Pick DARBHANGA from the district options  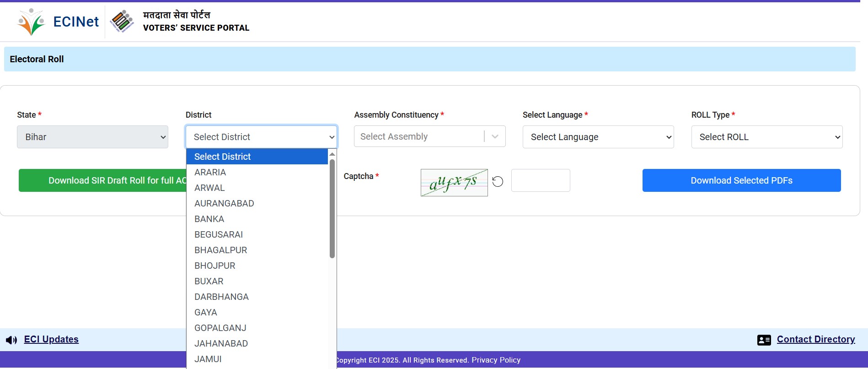[x=221, y=297]
